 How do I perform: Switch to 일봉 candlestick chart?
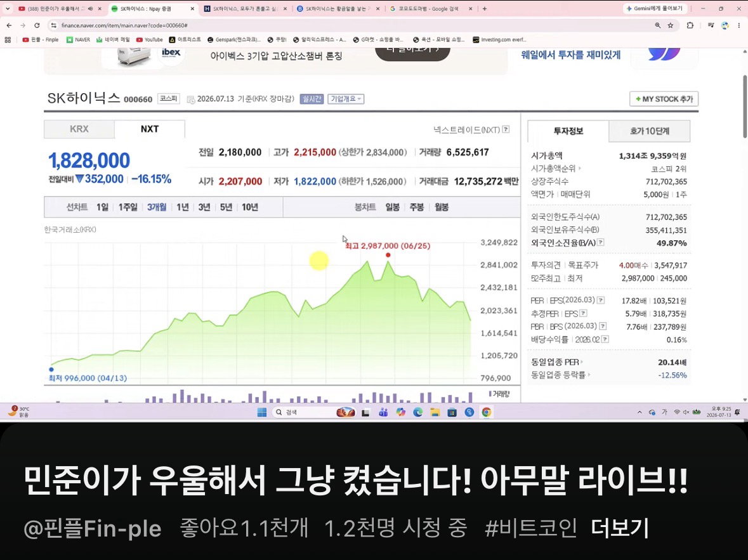click(x=392, y=207)
